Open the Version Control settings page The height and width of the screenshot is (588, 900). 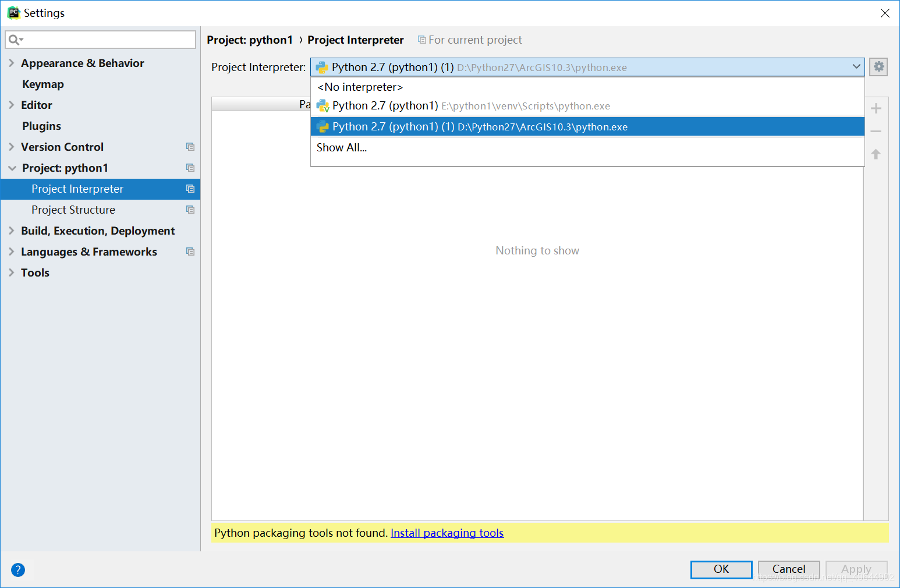(x=62, y=147)
